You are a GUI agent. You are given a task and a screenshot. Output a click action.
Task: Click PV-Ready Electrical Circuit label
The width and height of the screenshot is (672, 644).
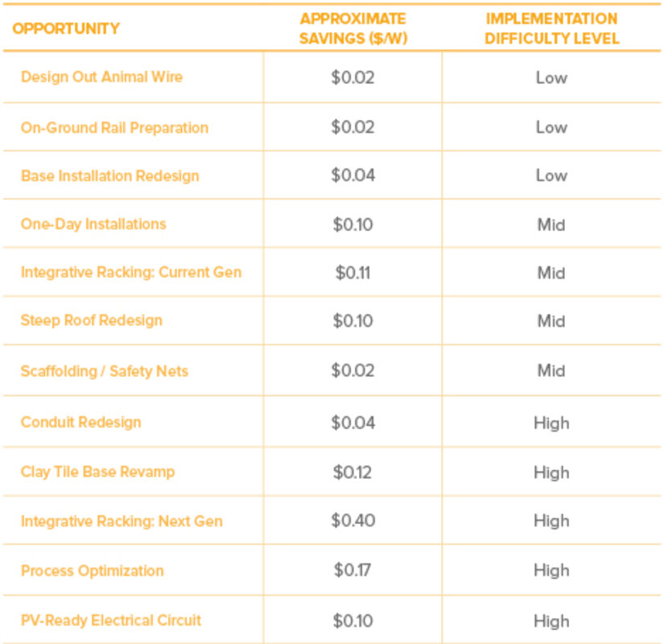111,621
